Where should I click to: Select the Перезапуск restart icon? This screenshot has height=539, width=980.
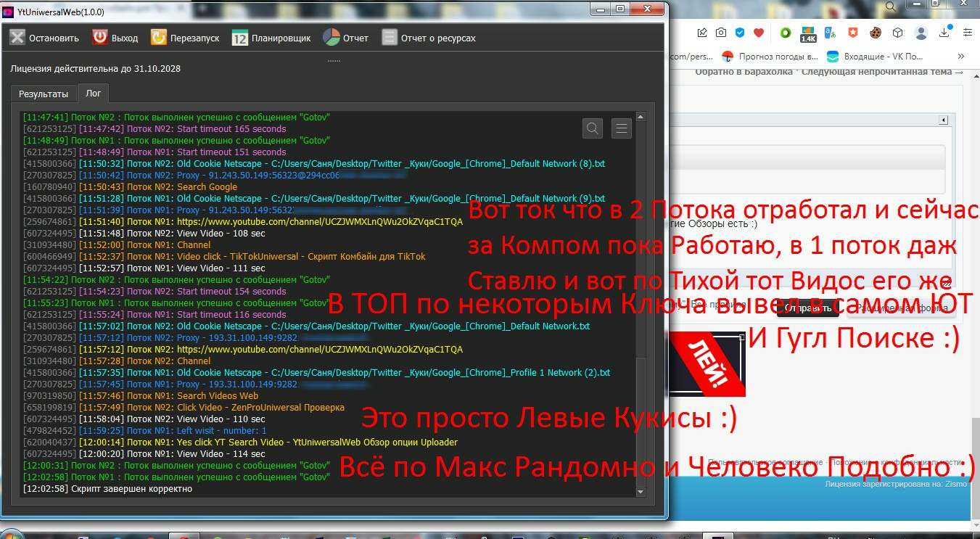point(157,36)
